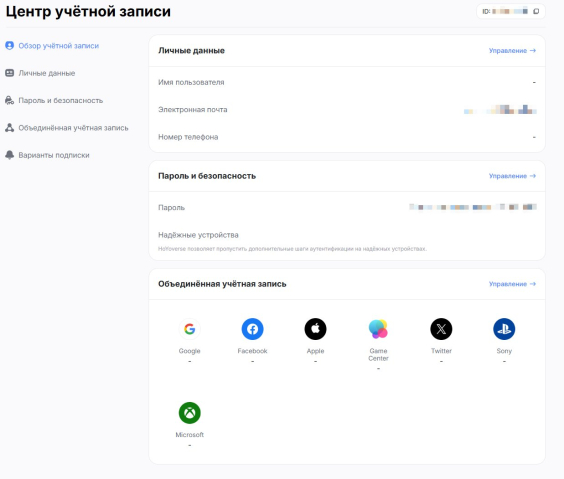564x479 pixels.
Task: Click the Номер телефона row
Action: click(347, 137)
